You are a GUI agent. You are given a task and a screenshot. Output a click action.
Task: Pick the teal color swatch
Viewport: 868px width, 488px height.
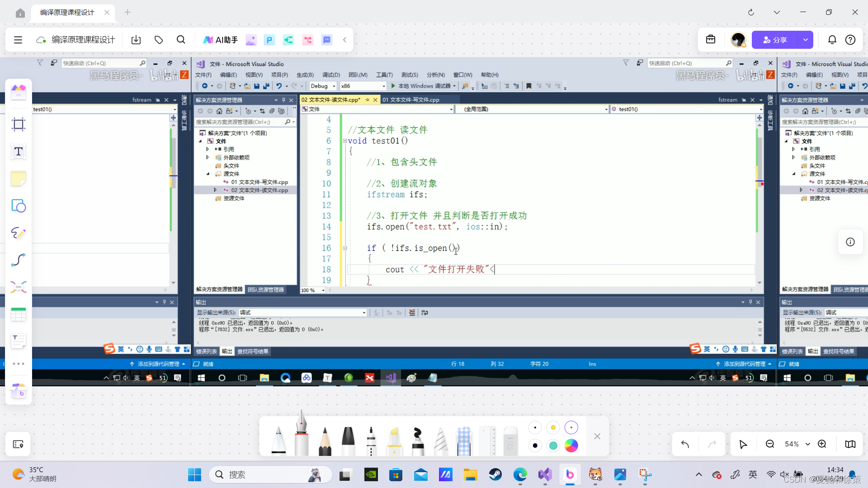[553, 446]
